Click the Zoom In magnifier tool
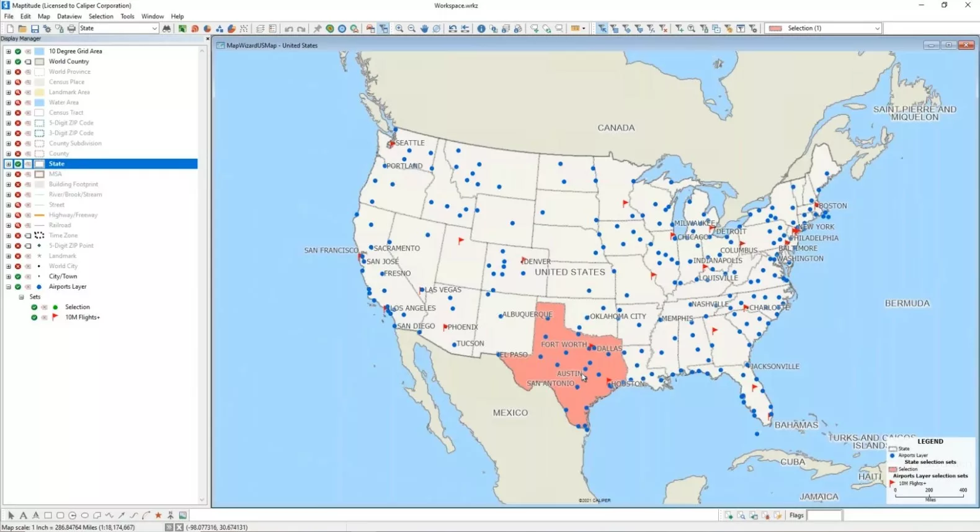The height and width of the screenshot is (532, 980). [x=399, y=29]
